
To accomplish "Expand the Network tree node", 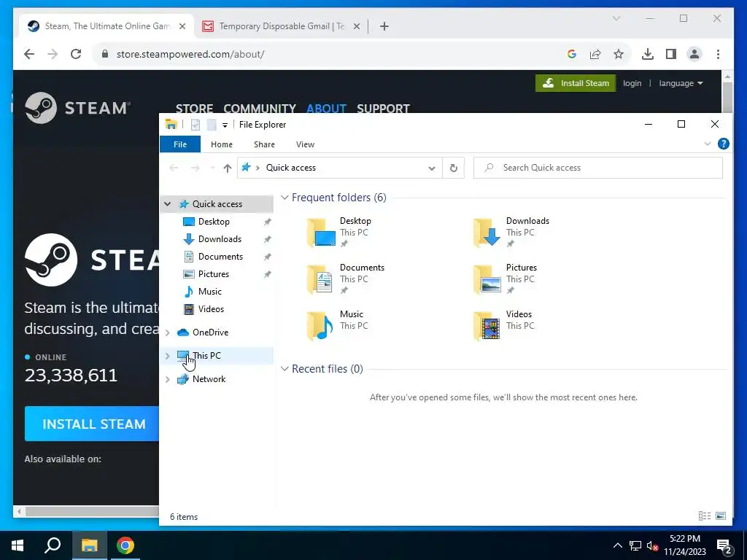I will [x=168, y=379].
